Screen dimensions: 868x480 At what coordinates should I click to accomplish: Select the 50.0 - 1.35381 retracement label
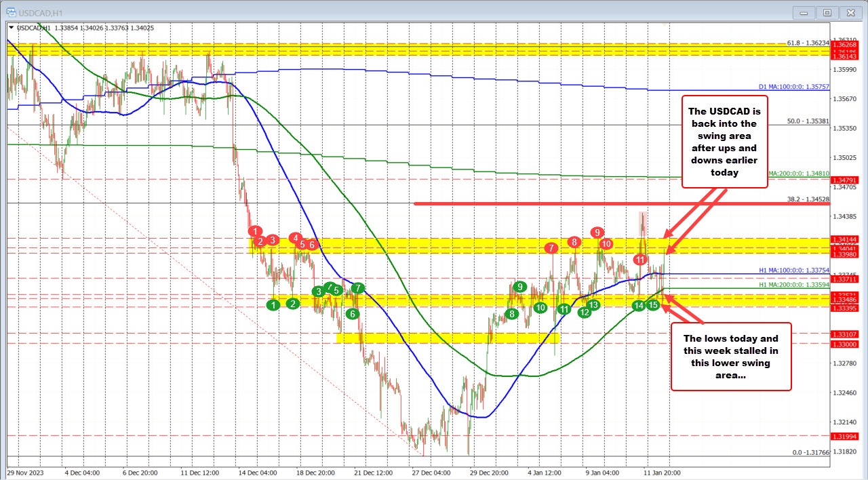click(x=808, y=121)
